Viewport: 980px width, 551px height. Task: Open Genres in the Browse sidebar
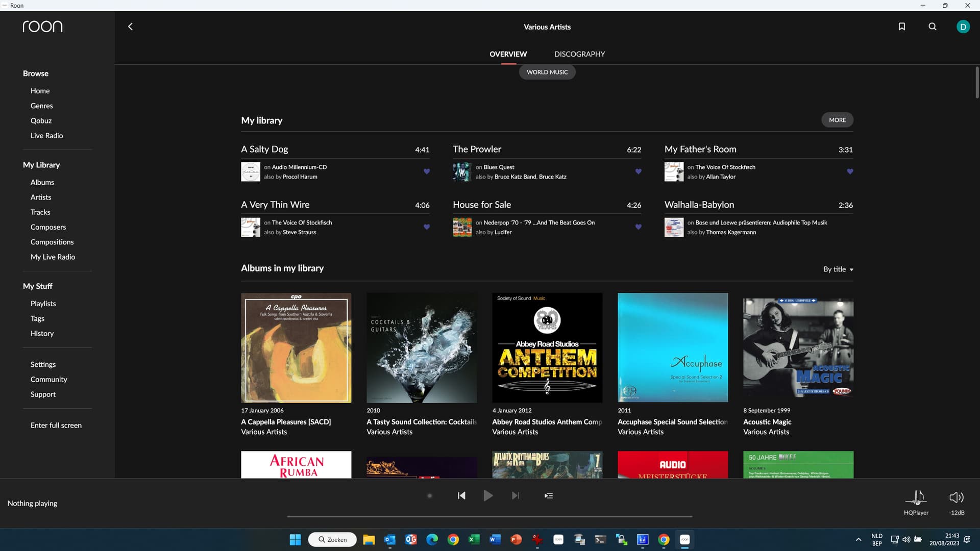pyautogui.click(x=42, y=106)
